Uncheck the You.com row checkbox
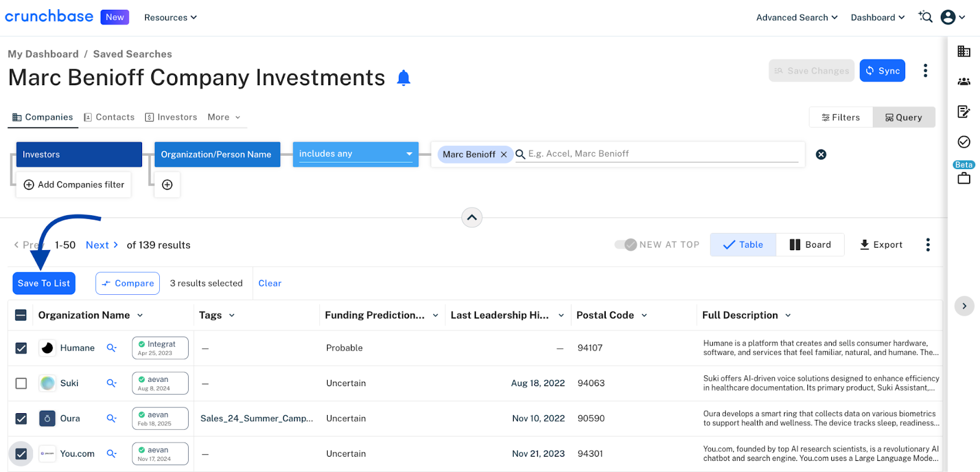Image resolution: width=980 pixels, height=472 pixels. click(x=21, y=454)
